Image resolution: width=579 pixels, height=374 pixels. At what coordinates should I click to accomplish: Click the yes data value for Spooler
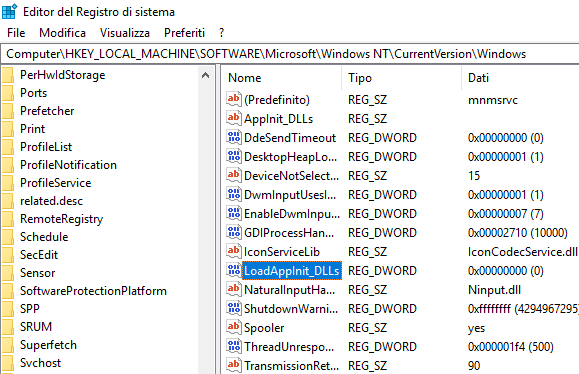pyautogui.click(x=476, y=329)
